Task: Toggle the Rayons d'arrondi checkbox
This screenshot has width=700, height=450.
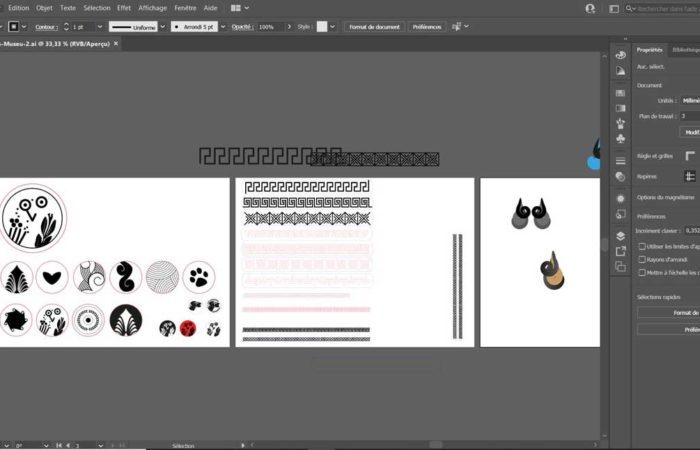Action: (x=641, y=259)
